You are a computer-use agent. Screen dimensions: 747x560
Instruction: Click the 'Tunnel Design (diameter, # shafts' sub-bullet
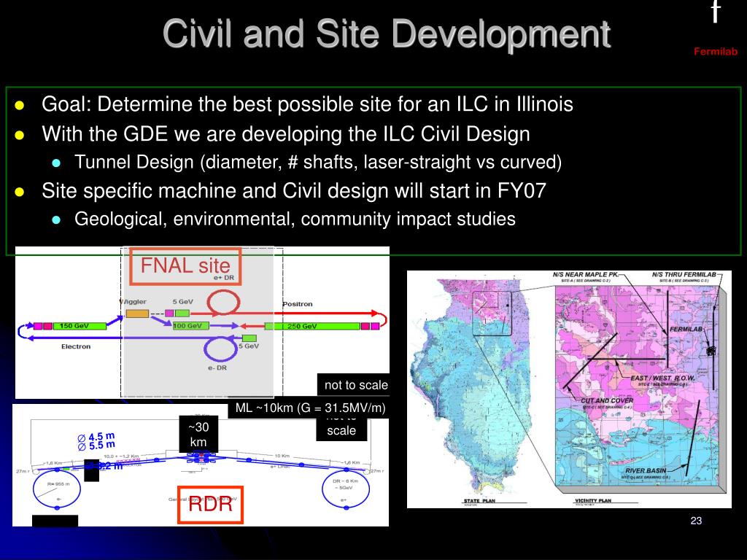tap(318, 163)
